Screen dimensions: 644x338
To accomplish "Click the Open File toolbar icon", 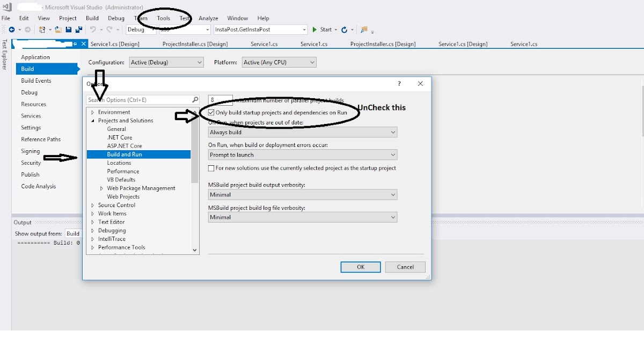I will click(x=58, y=29).
